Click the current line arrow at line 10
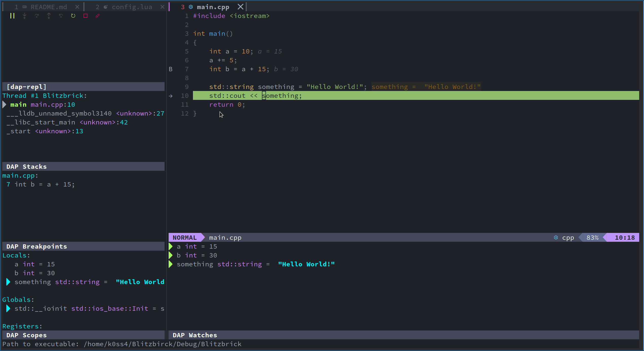Viewport: 644px width, 351px height. pyautogui.click(x=171, y=96)
